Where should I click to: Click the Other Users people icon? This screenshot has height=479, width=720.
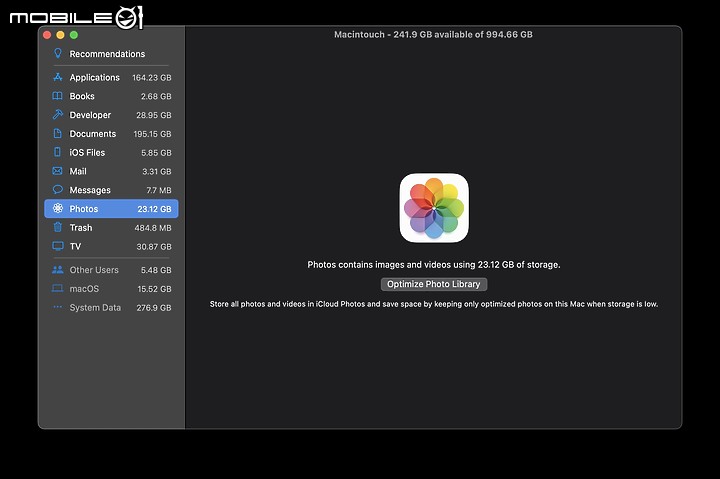[x=57, y=270]
